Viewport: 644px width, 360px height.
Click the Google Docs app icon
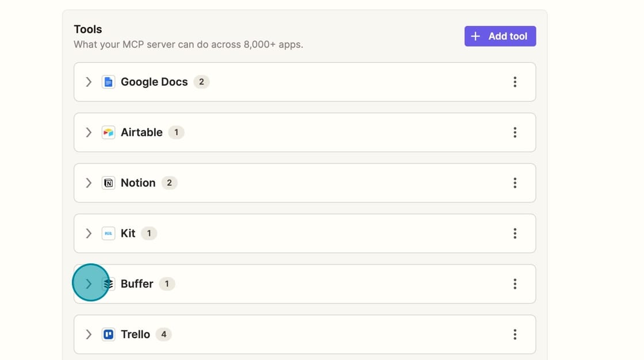[x=109, y=82]
